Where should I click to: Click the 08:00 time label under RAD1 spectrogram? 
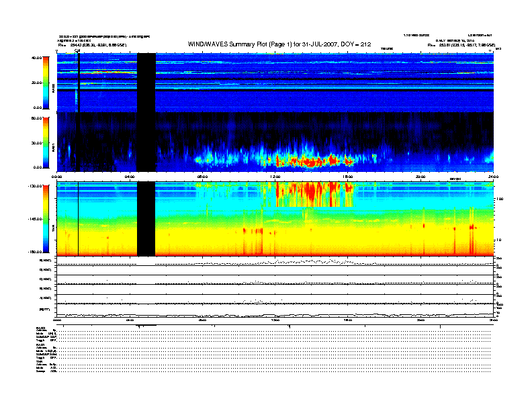coord(203,177)
